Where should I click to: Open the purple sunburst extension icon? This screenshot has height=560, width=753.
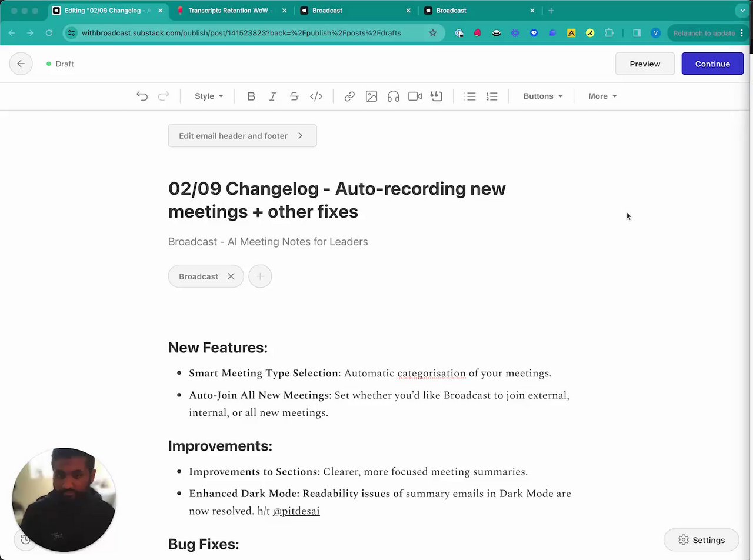click(x=515, y=33)
